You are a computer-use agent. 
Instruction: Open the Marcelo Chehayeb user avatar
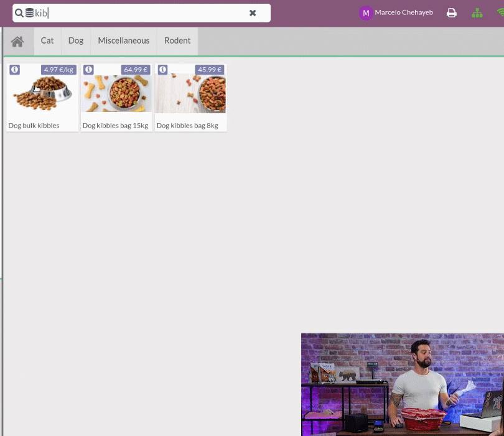click(x=366, y=13)
